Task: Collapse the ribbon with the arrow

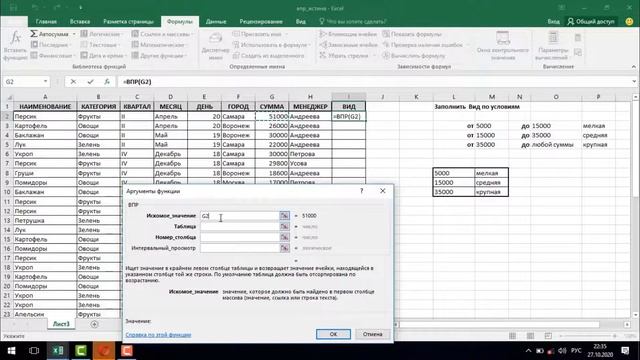Action: [633, 67]
